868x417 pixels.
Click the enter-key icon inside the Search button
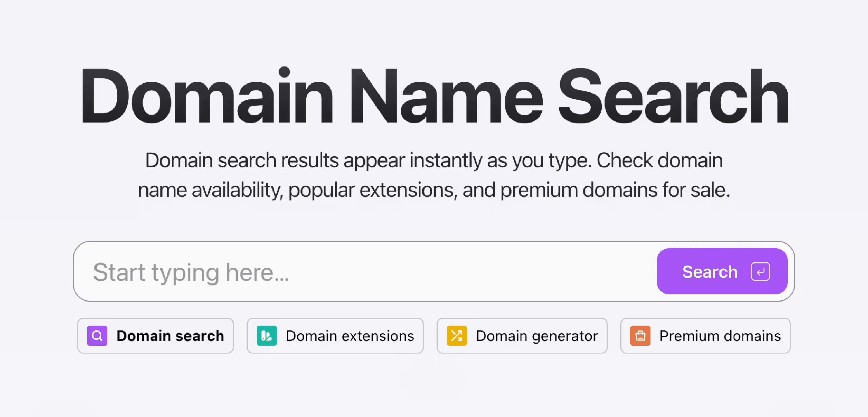coord(760,271)
